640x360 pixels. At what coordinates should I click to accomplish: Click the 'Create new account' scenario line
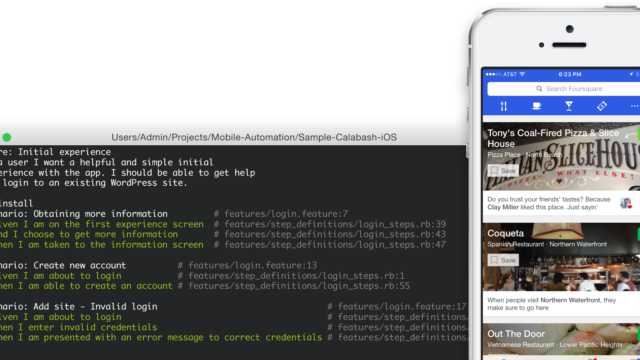(x=63, y=265)
